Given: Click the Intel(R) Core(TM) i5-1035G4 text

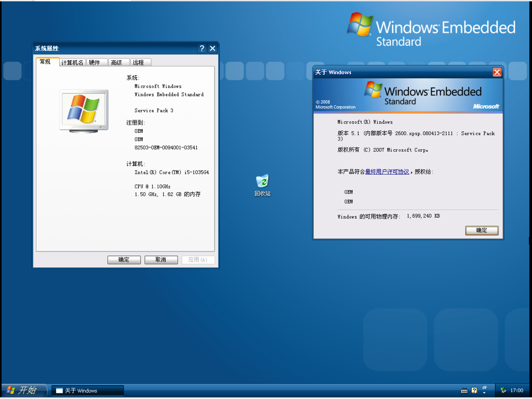Looking at the screenshot, I should point(172,172).
